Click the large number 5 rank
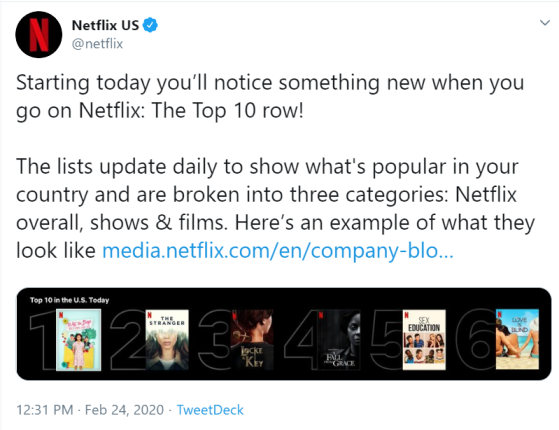This screenshot has width=559, height=430. pyautogui.click(x=388, y=339)
